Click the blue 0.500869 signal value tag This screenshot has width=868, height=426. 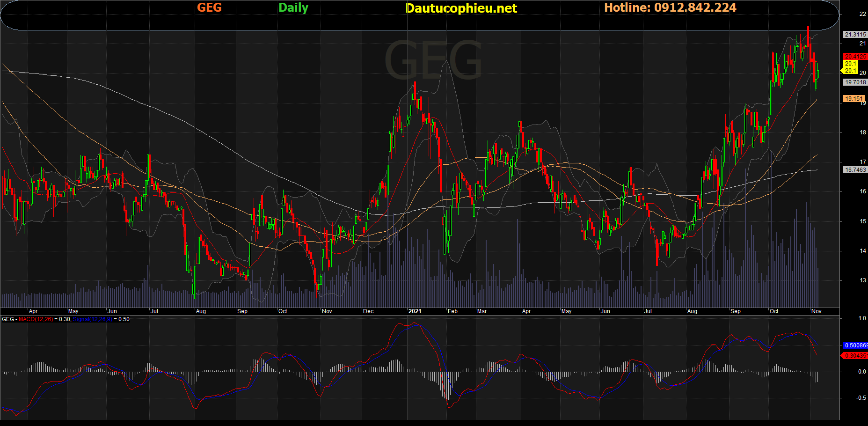855,345
